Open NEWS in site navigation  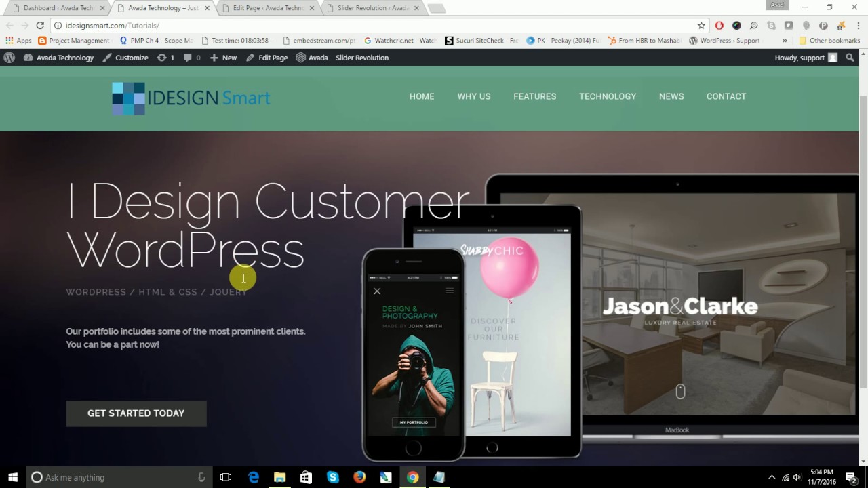click(671, 96)
